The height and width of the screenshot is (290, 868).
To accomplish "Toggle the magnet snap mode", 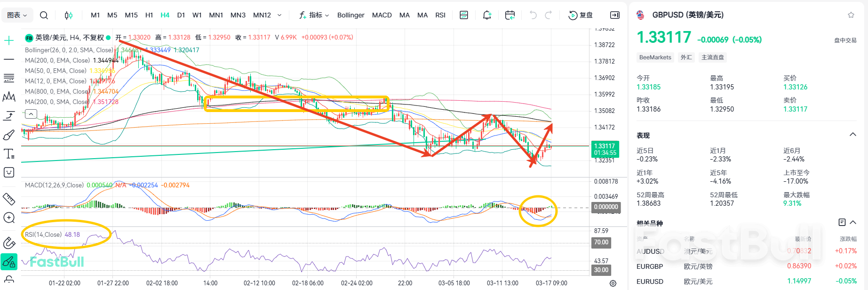I will [9, 243].
